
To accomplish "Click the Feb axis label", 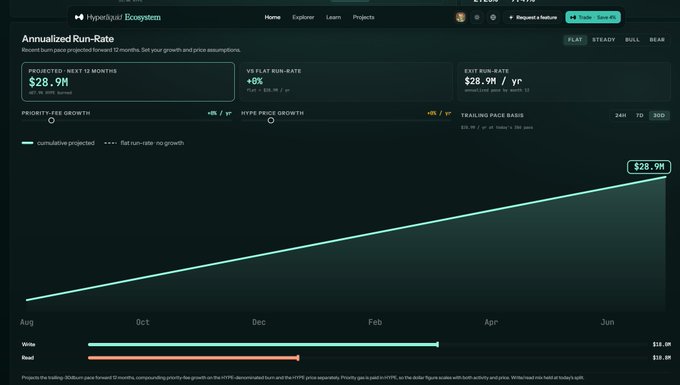I will click(375, 322).
